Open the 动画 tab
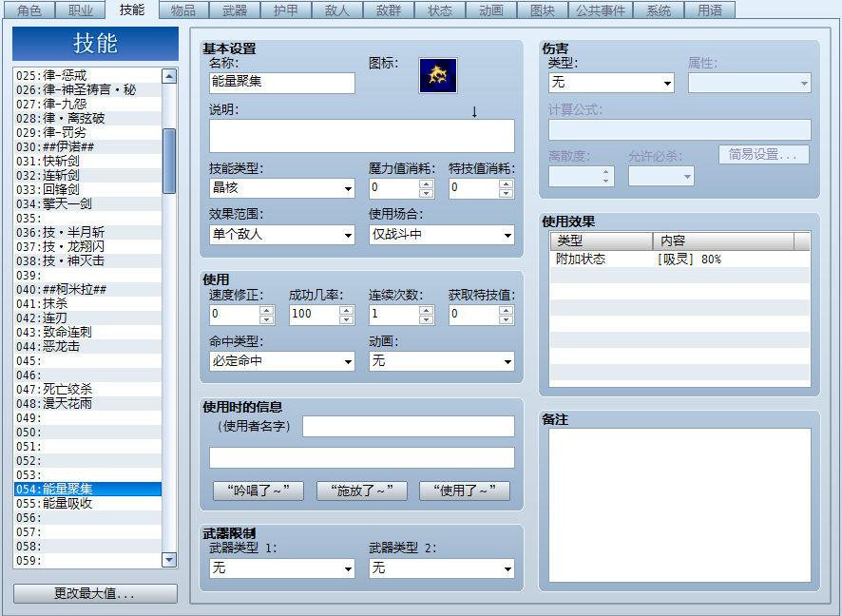 tap(490, 10)
